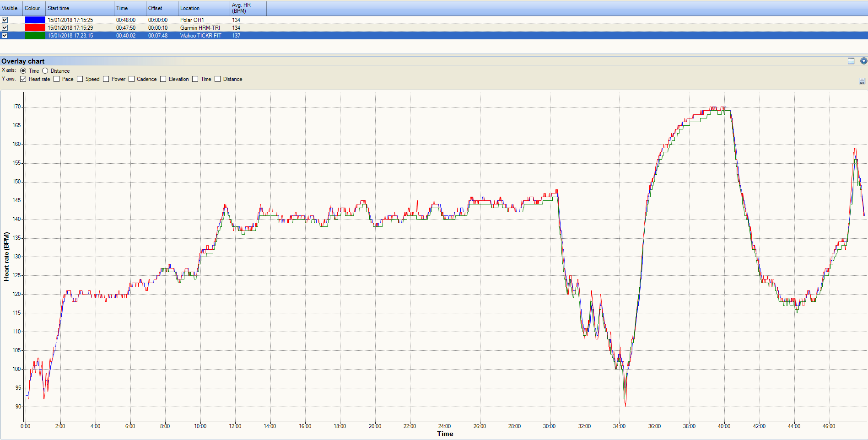Click the 137 average HR value
Image resolution: width=868 pixels, height=440 pixels.
pyautogui.click(x=236, y=36)
